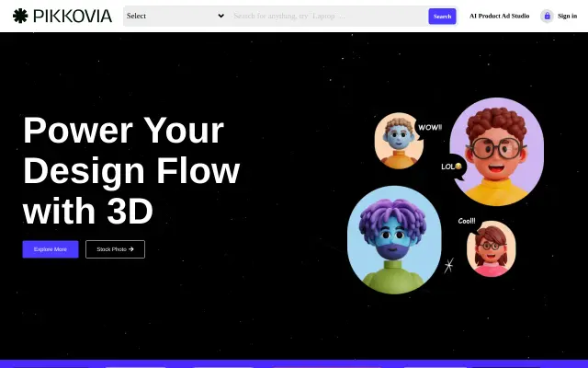The height and width of the screenshot is (368, 588).
Task: Select the red curly-haired avatar with glasses
Action: click(x=496, y=152)
